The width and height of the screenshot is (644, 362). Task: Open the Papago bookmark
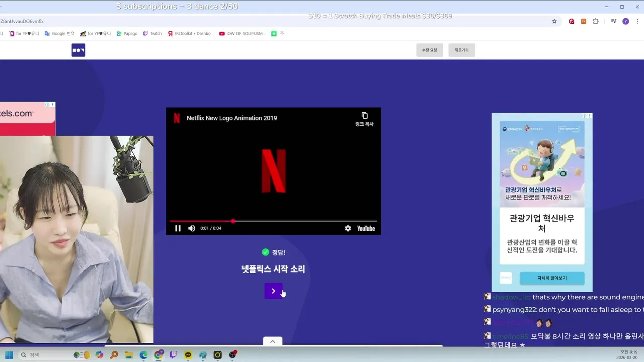click(x=127, y=33)
